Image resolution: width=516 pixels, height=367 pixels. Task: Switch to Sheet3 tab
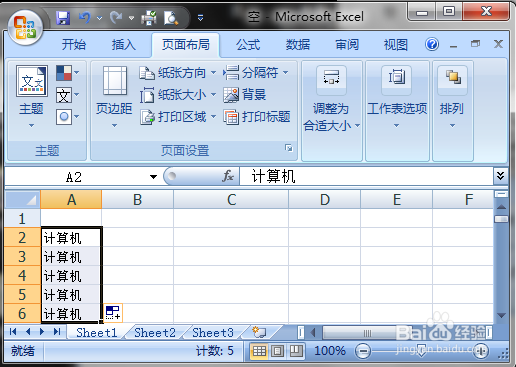coord(213,332)
